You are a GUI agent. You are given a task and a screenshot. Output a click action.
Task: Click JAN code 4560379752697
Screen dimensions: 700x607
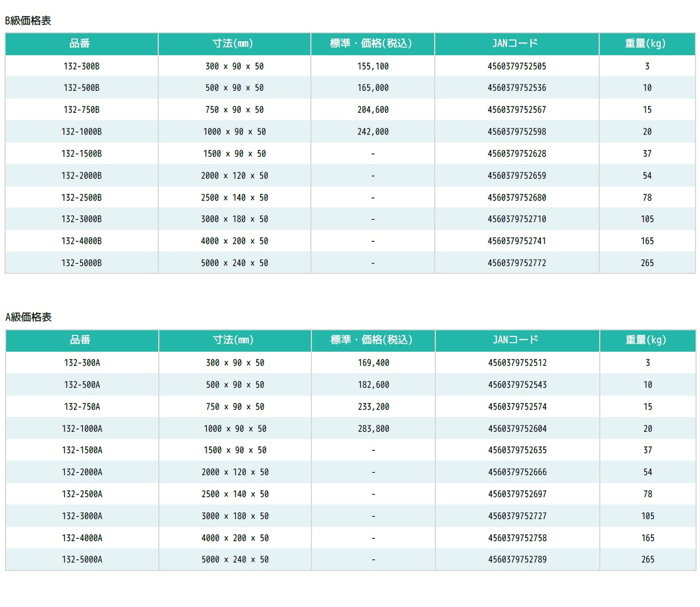pyautogui.click(x=518, y=494)
